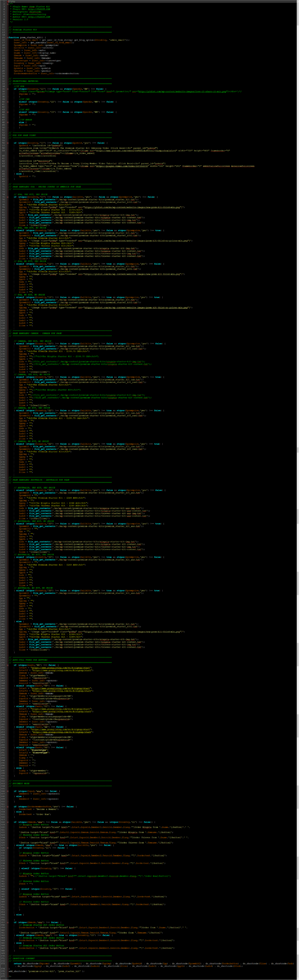
Task: Open the love-it-share-it image URL on line 36
Action: coord(182,91)
